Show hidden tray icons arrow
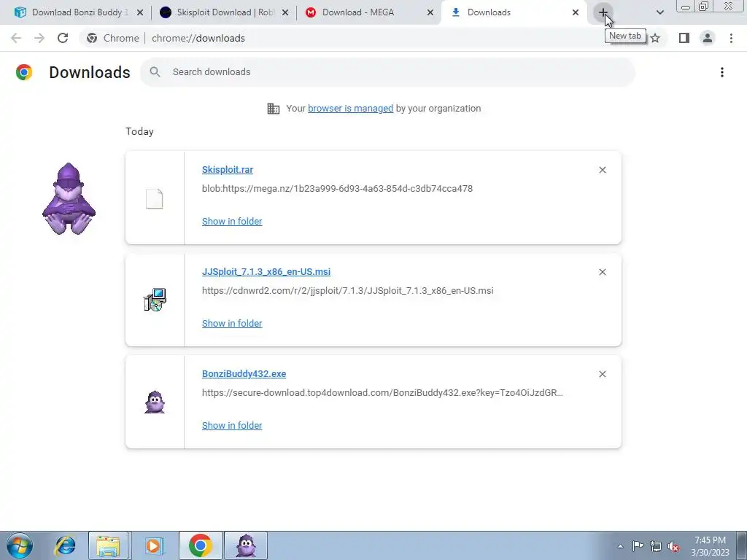The width and height of the screenshot is (747, 560). tap(620, 546)
